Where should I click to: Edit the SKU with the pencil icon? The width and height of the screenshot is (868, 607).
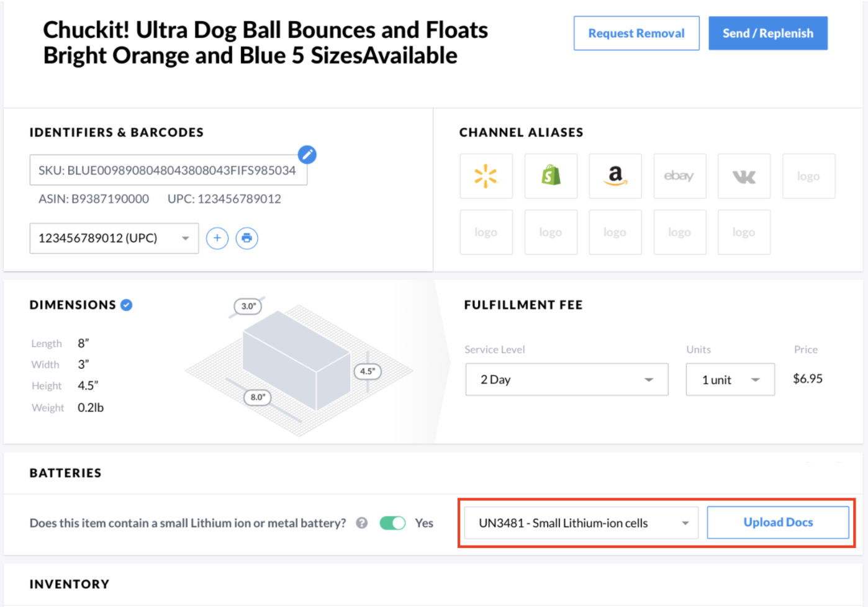coord(307,155)
